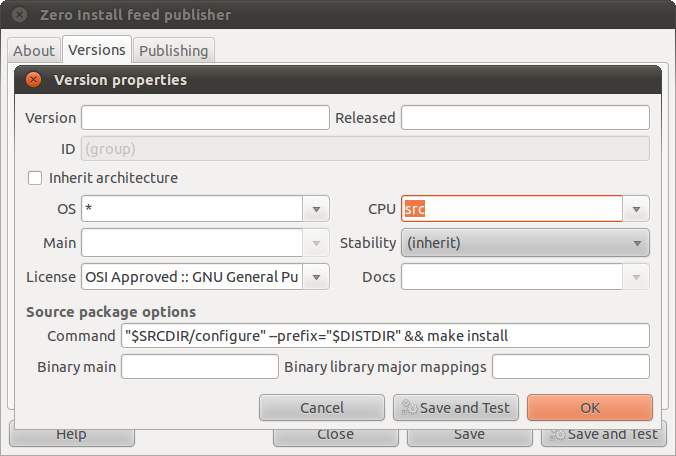Open the Main dropdown arrow

(x=316, y=243)
